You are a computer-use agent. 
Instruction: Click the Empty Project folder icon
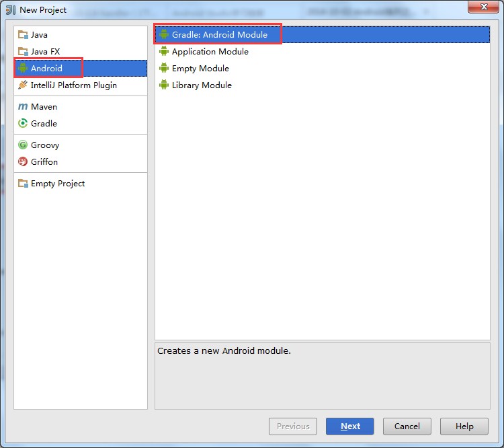pos(23,183)
